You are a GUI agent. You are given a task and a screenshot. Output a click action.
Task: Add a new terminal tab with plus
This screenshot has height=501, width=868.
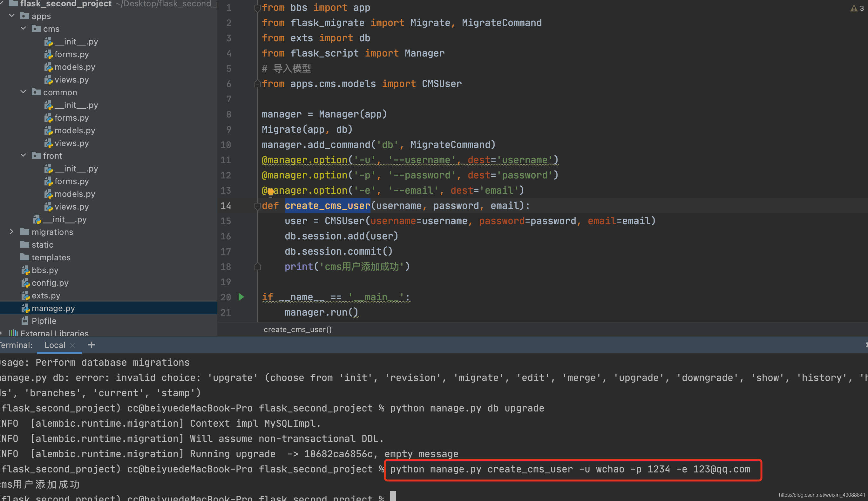pos(91,345)
